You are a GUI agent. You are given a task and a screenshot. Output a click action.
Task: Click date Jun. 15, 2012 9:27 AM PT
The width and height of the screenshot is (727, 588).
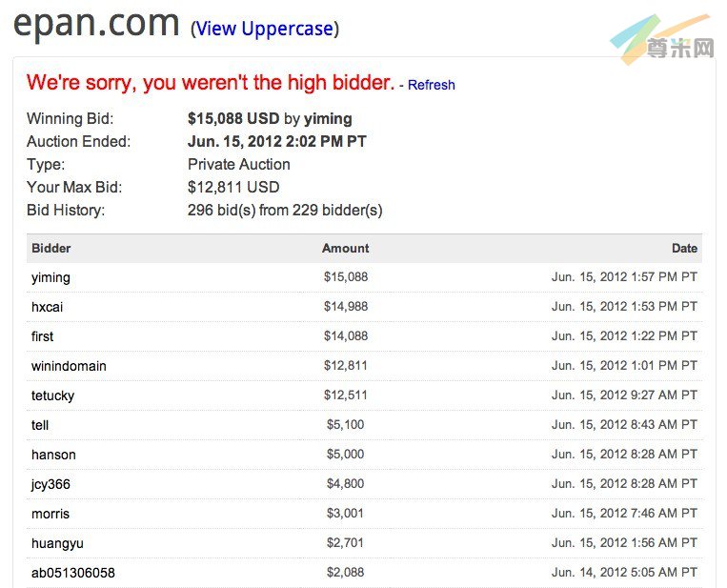624,395
